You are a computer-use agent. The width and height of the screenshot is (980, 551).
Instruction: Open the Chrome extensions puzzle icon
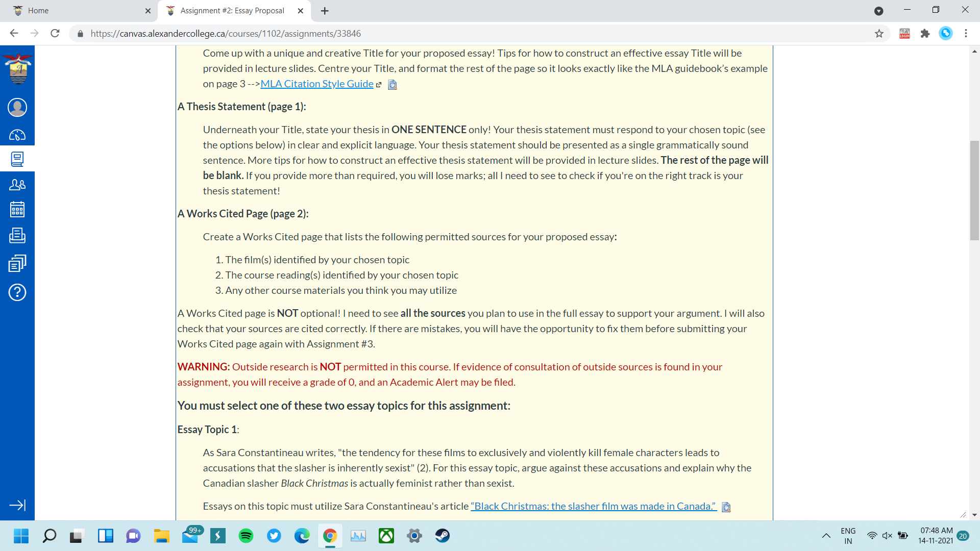click(x=925, y=34)
